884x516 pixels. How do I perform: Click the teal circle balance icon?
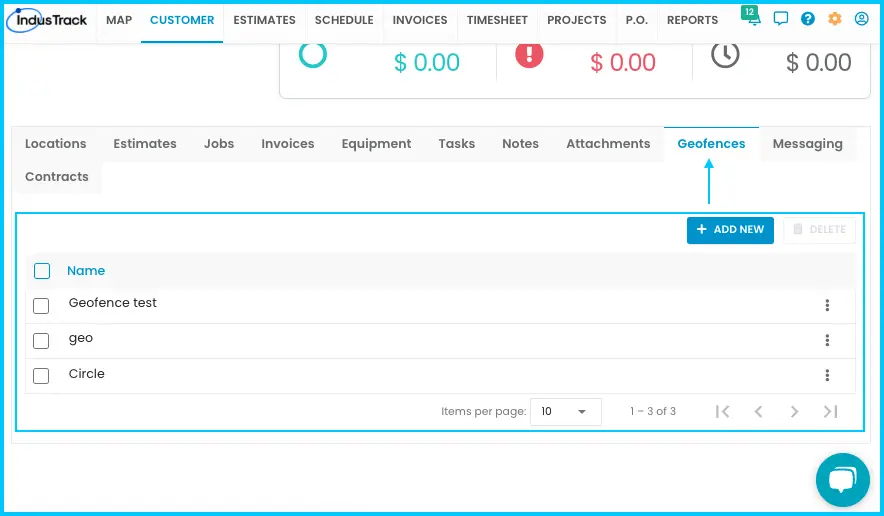tap(313, 55)
